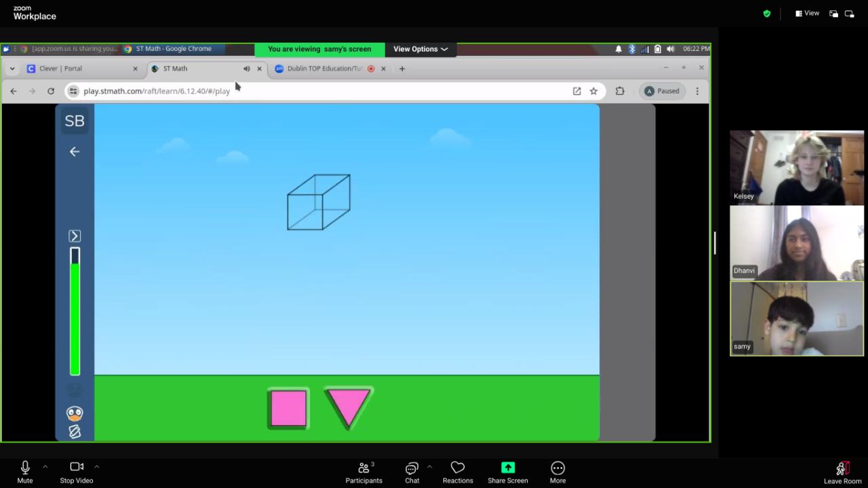Viewport: 868px width, 488px height.
Task: View site information for play.stmath.com
Action: point(73,91)
